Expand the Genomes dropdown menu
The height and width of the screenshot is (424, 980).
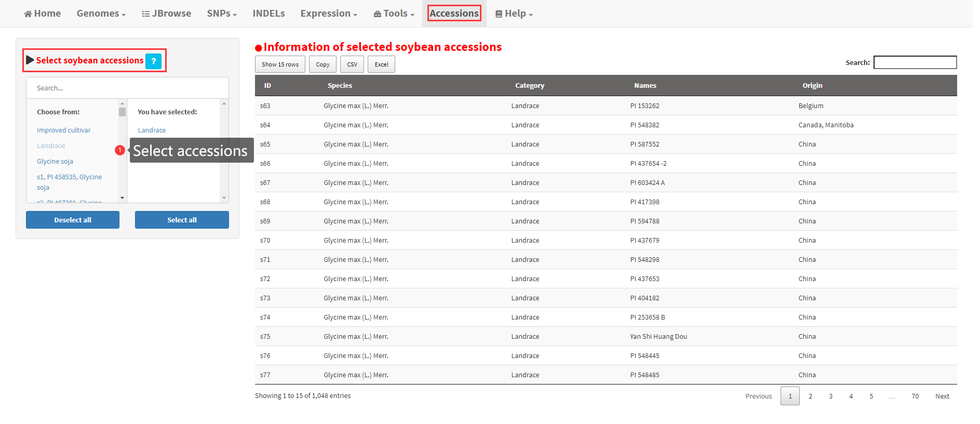(x=101, y=14)
